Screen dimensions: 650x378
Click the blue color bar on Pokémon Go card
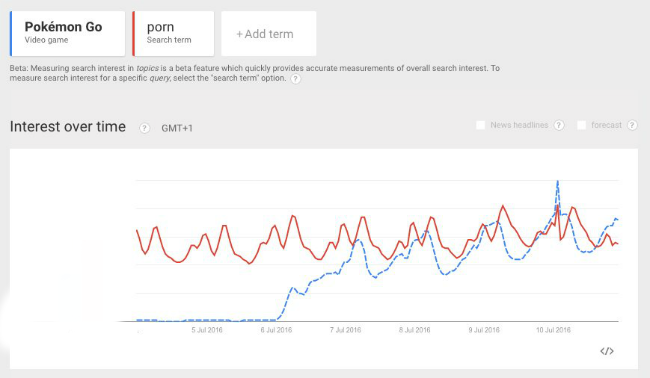(11, 34)
